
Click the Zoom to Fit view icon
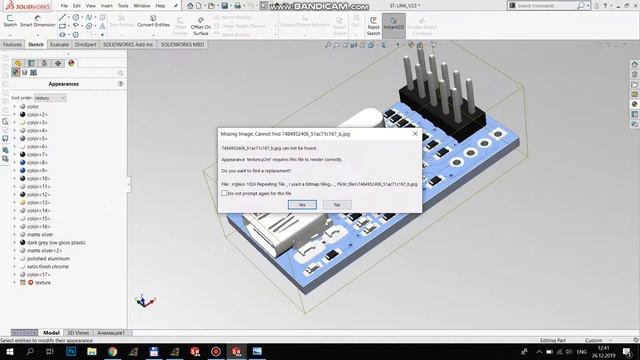(x=328, y=45)
